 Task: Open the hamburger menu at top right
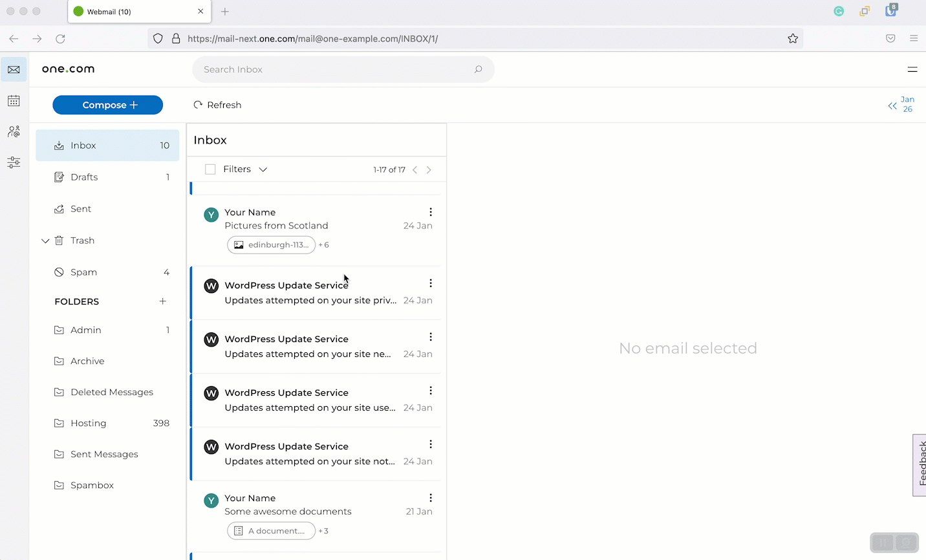tap(912, 69)
